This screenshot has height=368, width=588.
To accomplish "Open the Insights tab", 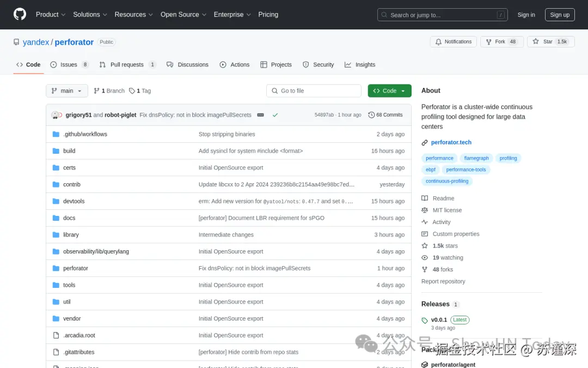I will point(360,64).
